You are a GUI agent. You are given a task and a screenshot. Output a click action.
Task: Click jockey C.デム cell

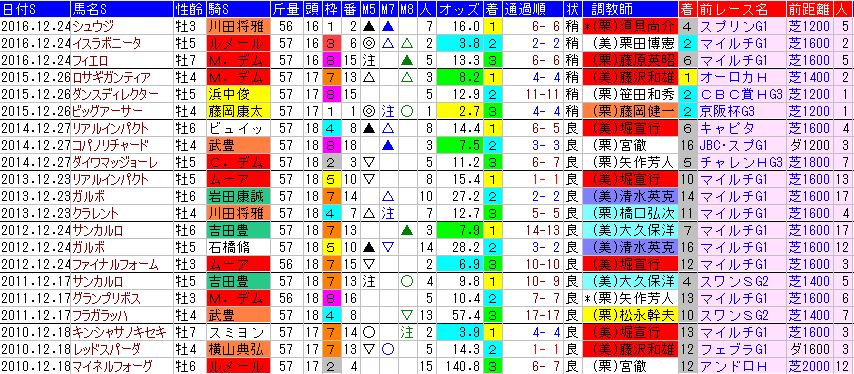point(238,162)
